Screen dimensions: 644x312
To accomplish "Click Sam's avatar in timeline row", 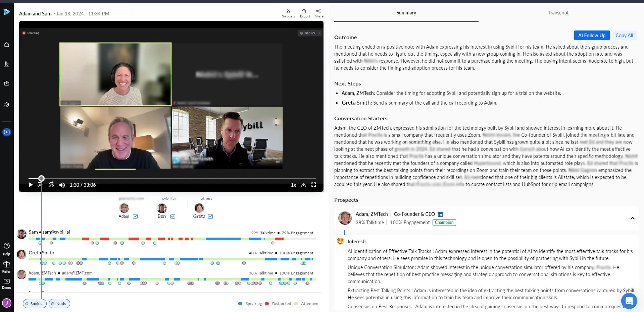I will (x=22, y=234).
